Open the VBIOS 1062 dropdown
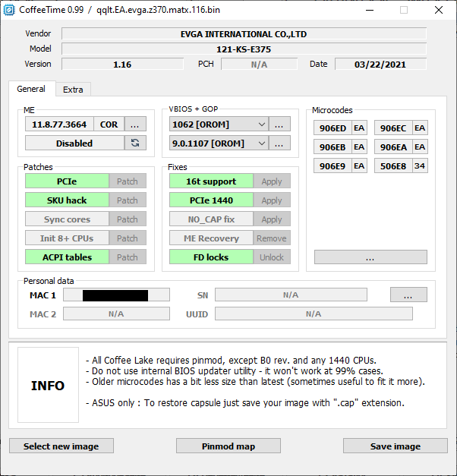This screenshot has height=476, width=457. coord(219,125)
